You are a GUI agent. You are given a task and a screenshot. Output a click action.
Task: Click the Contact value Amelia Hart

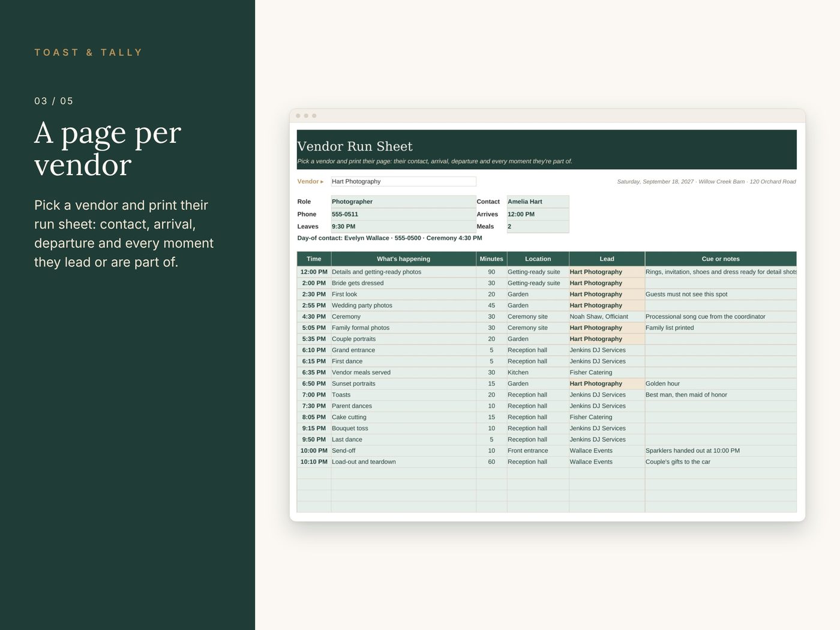[x=538, y=202]
